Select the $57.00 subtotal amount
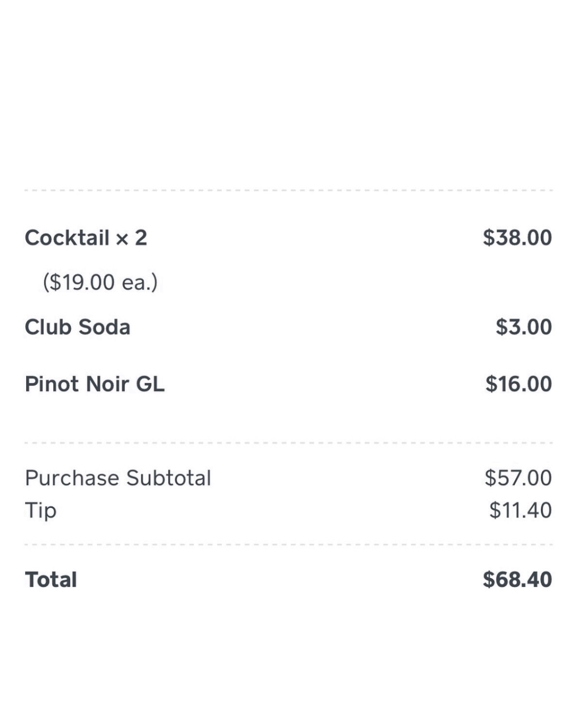Image resolution: width=565 pixels, height=728 pixels. point(518,478)
